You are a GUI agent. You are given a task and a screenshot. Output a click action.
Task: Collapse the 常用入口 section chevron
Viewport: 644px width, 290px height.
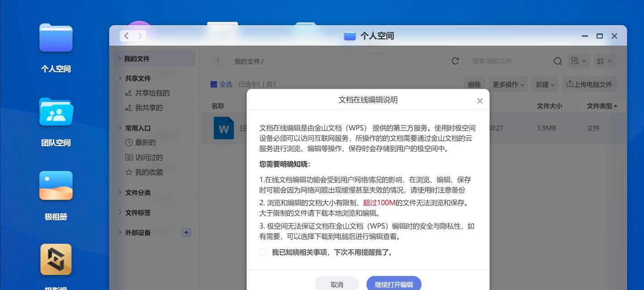click(120, 128)
